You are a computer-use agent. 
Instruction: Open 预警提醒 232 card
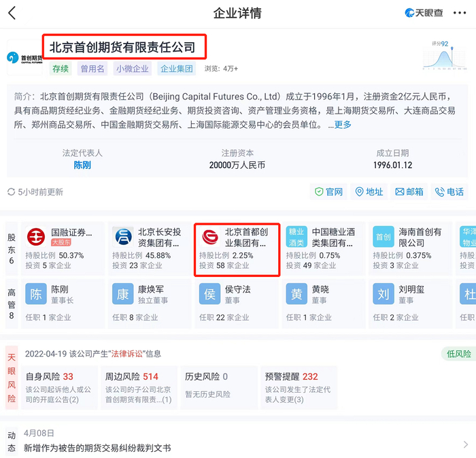299,388
